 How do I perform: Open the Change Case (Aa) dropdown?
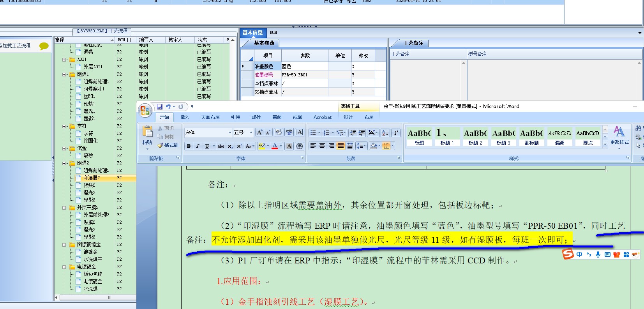249,146
